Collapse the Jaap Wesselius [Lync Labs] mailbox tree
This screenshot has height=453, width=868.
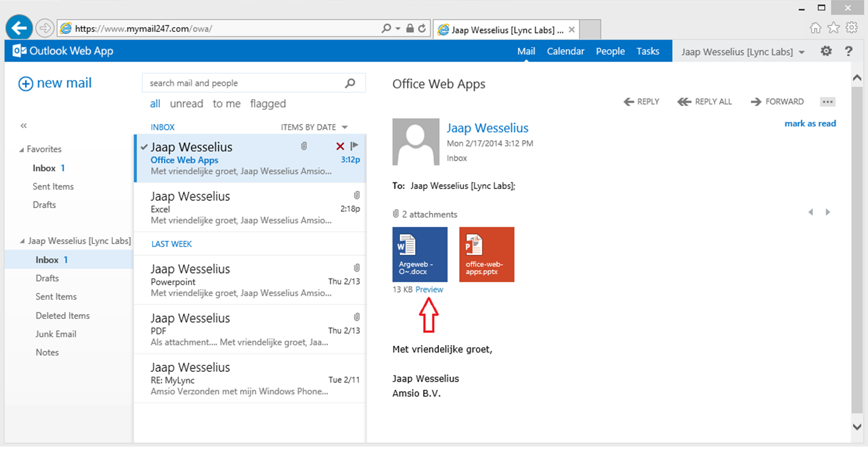22,242
